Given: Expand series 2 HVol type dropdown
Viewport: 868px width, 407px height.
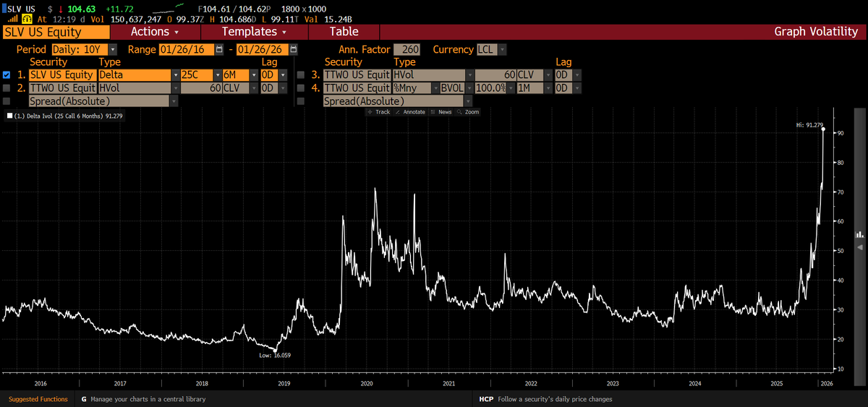Looking at the screenshot, I should [x=175, y=87].
